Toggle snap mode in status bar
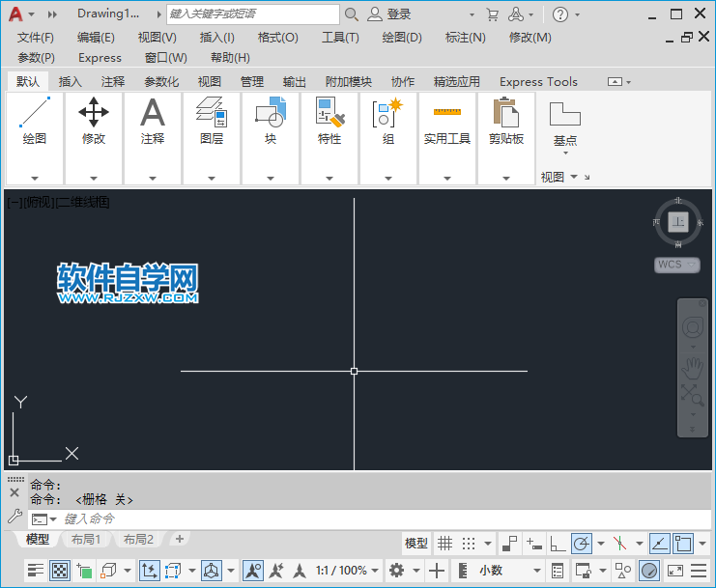Image resolution: width=716 pixels, height=588 pixels. (469, 544)
